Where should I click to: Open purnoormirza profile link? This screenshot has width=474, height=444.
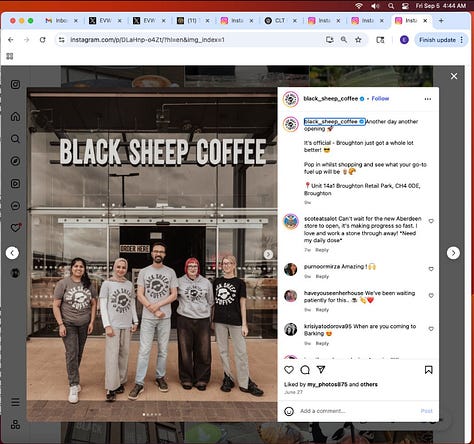pyautogui.click(x=322, y=267)
